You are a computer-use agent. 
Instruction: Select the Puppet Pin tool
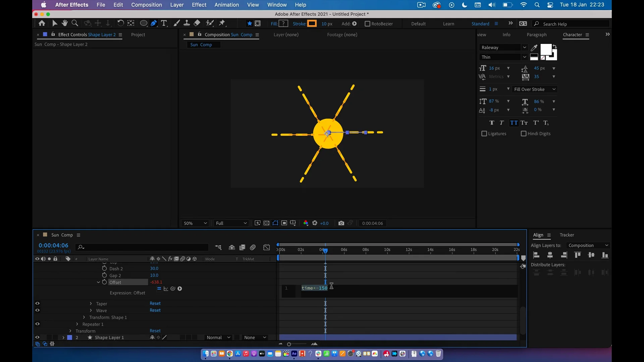[222, 23]
